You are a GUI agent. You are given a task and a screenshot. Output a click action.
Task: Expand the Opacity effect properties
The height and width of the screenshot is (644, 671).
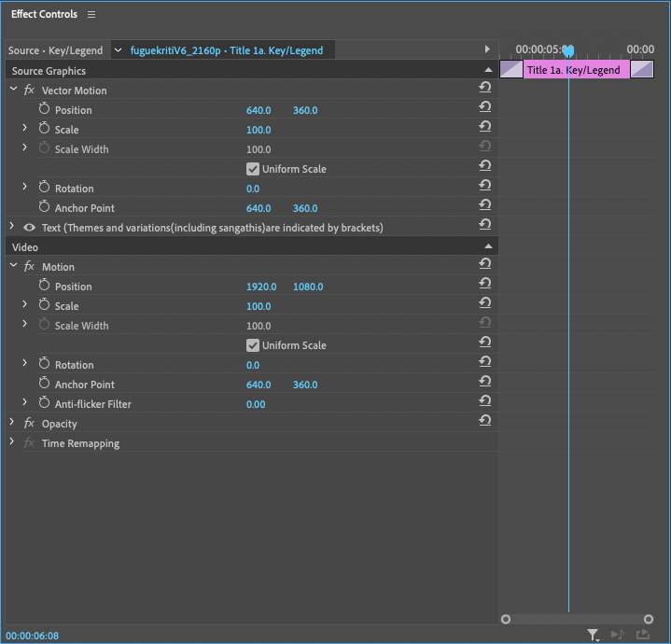tap(12, 424)
